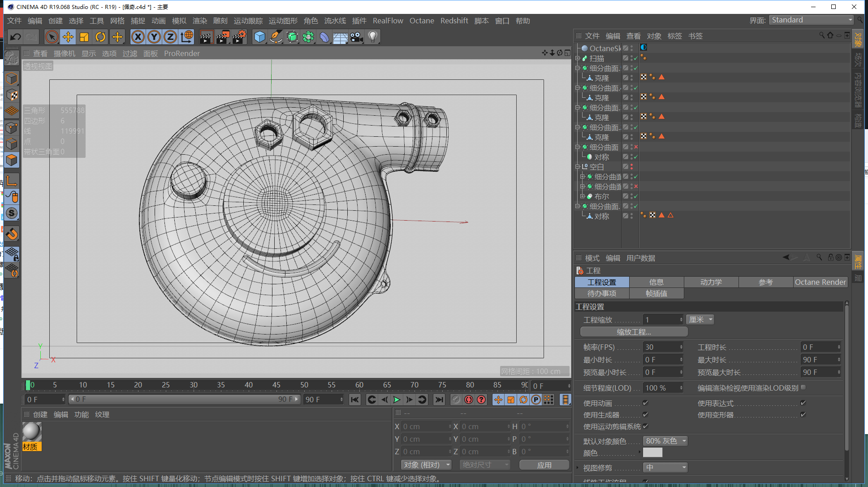Collapse the 细分曲面 object above 对称 half-sphere row
Image resolution: width=868 pixels, height=487 pixels.
click(x=578, y=147)
